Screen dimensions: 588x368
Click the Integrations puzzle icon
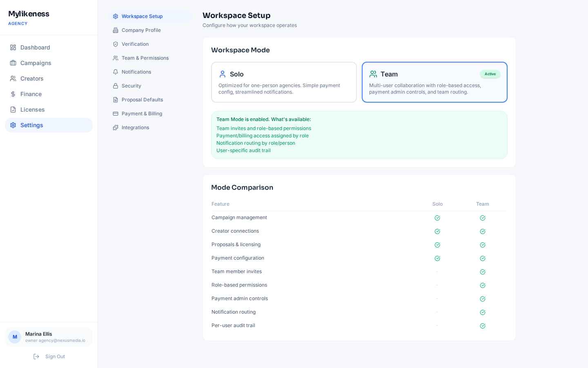116,128
